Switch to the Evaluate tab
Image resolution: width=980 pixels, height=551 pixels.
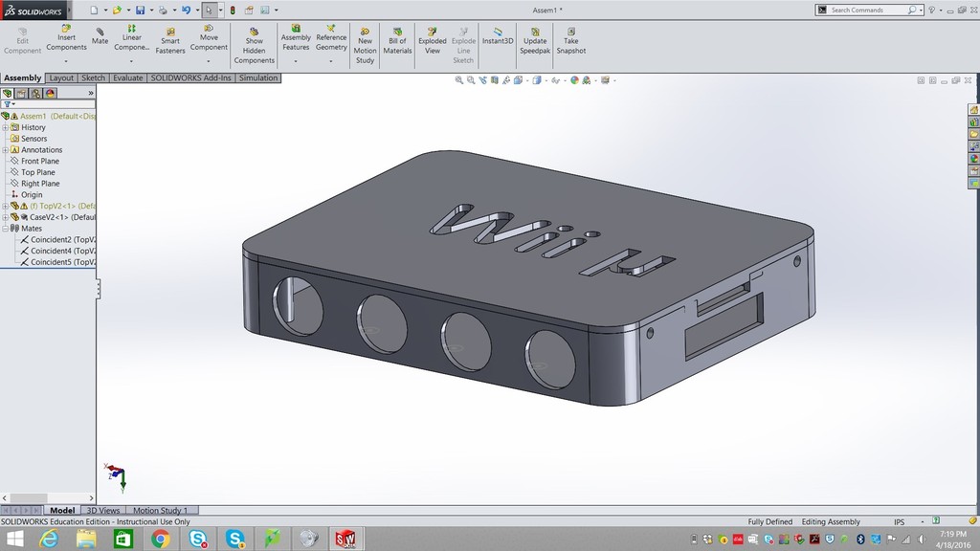pos(128,78)
